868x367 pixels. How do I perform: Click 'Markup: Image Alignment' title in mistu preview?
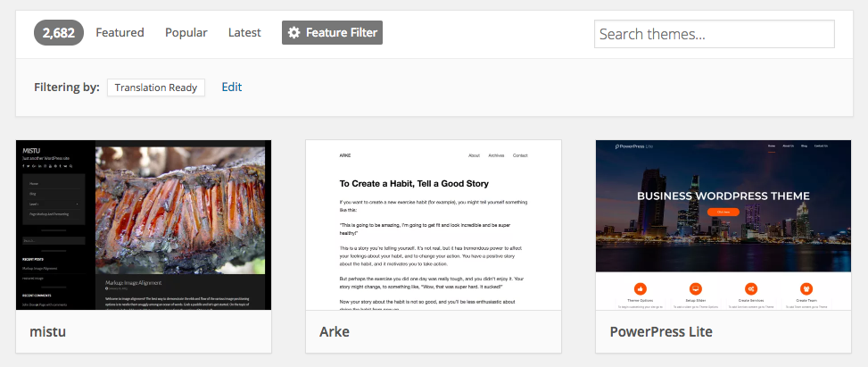(133, 283)
